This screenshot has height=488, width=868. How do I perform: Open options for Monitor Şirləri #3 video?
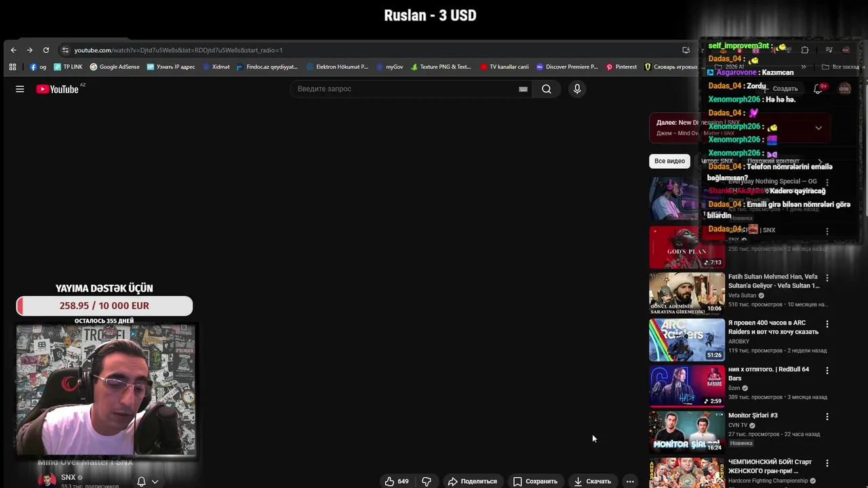[x=827, y=416]
